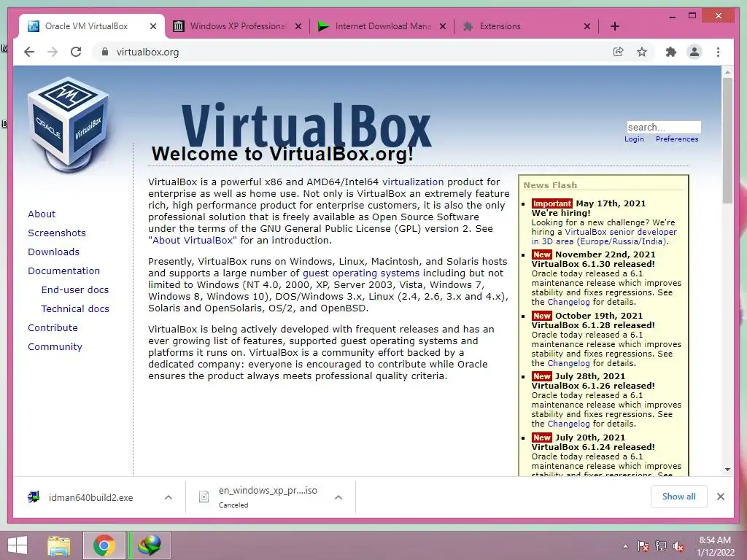Image resolution: width=747 pixels, height=560 pixels.
Task: Open the Windows Start button
Action: (18, 545)
